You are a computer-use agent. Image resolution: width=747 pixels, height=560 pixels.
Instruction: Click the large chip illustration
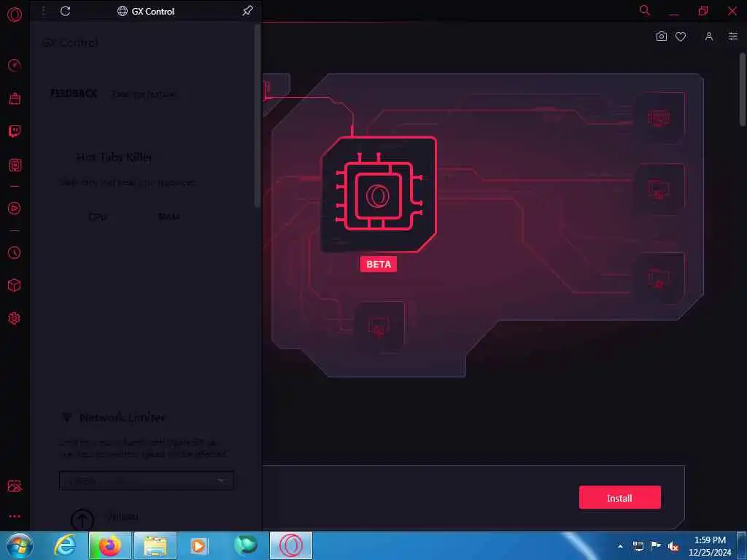point(379,194)
